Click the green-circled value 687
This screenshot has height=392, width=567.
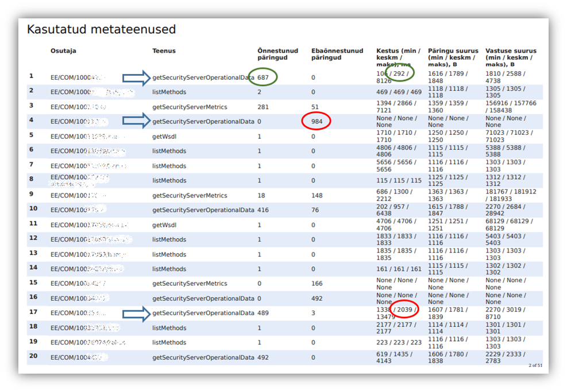[x=264, y=77]
